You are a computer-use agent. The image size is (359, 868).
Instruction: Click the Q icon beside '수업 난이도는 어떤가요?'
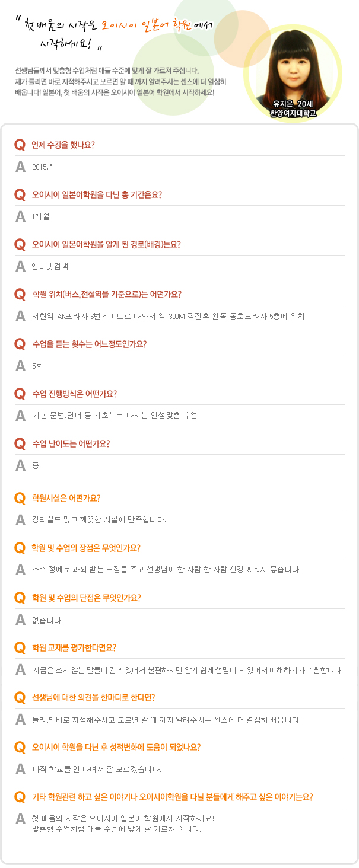pos(20,443)
